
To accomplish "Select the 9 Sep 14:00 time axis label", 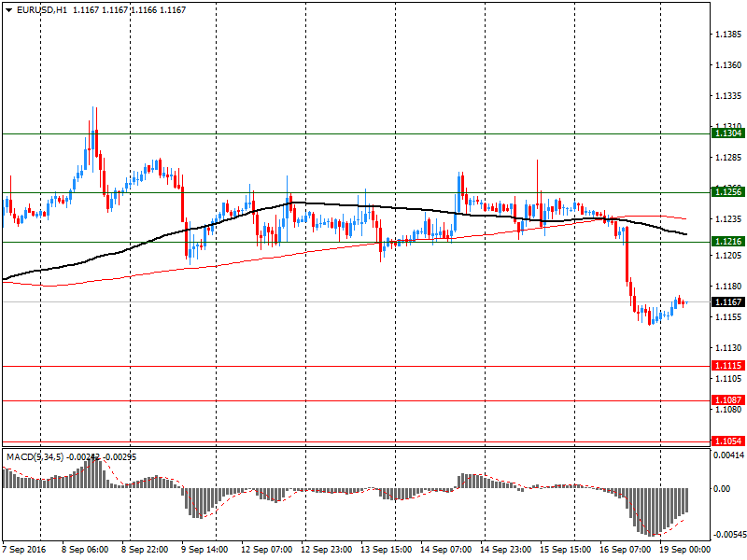I will click(x=204, y=550).
